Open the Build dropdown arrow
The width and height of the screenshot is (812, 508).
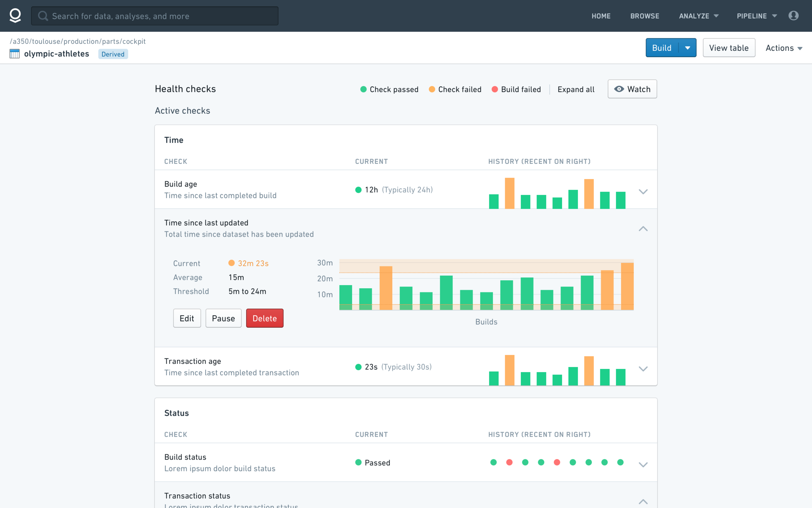688,48
